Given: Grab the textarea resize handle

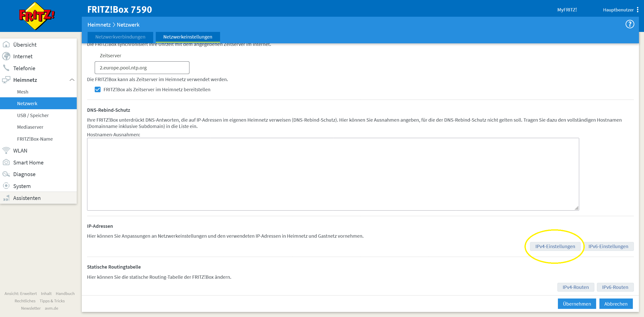Looking at the screenshot, I should (x=577, y=208).
